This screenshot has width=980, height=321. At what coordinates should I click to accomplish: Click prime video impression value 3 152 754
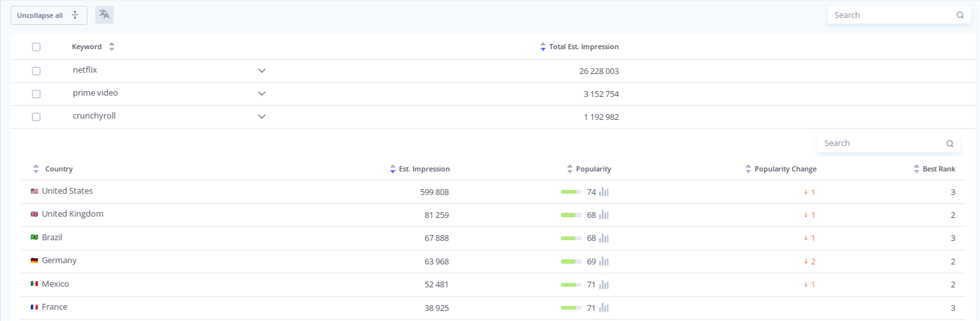point(601,94)
